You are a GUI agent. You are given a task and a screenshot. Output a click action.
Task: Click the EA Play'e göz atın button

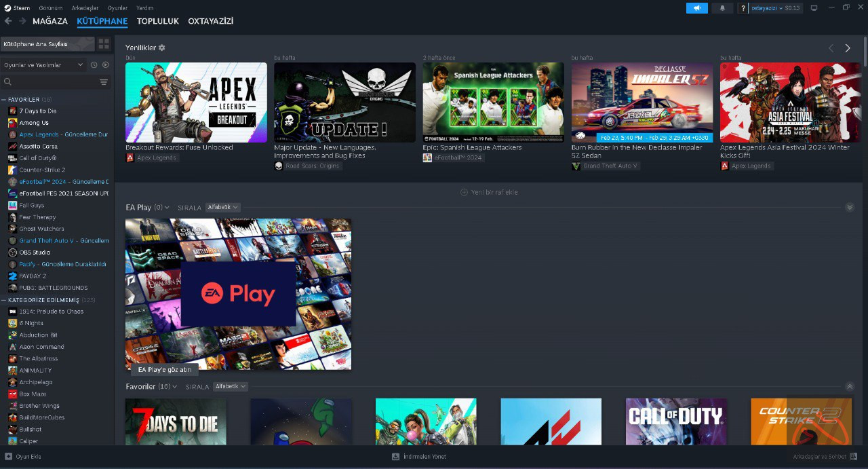click(165, 370)
